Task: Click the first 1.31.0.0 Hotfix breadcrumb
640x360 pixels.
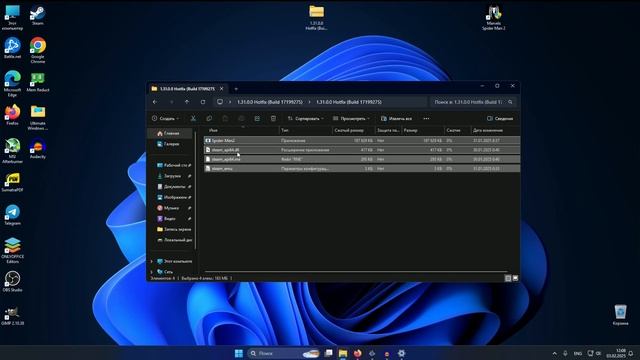Action: click(270, 102)
